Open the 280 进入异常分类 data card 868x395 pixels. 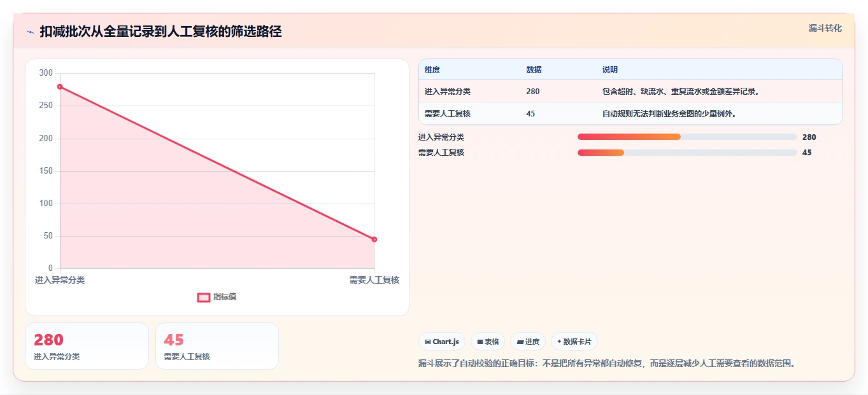[87, 346]
